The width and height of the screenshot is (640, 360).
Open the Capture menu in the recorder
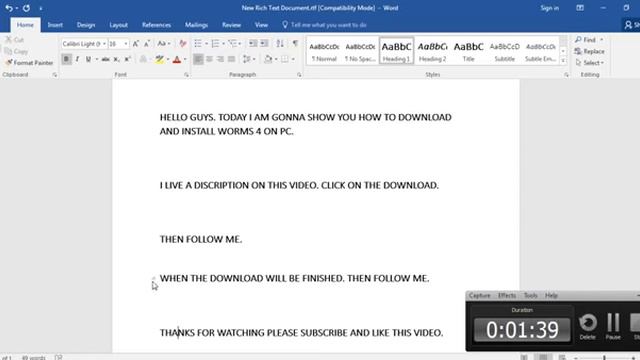click(480, 295)
